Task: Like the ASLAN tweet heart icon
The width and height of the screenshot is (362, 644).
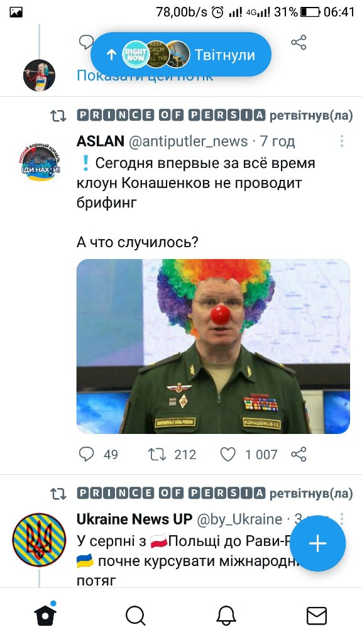Action: pos(228,454)
